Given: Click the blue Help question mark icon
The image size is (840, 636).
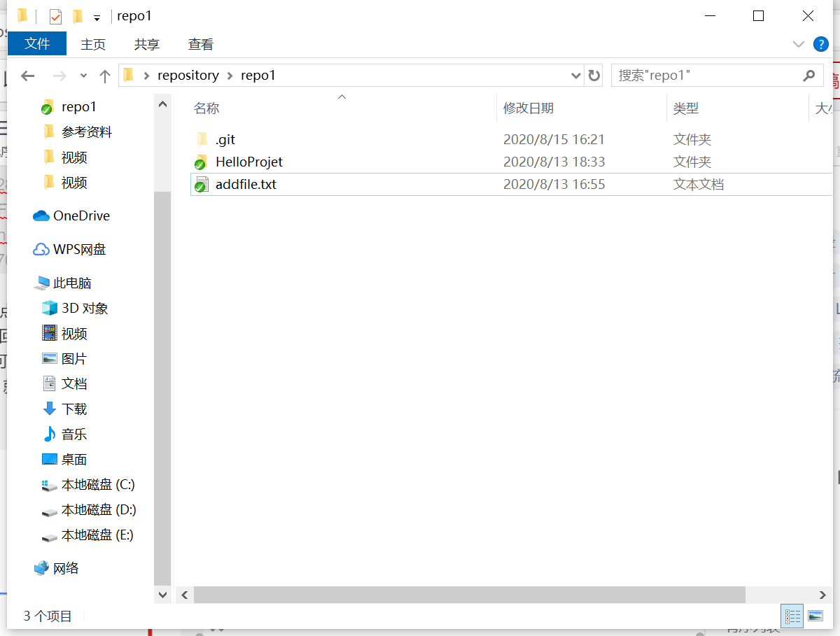Looking at the screenshot, I should pos(820,44).
